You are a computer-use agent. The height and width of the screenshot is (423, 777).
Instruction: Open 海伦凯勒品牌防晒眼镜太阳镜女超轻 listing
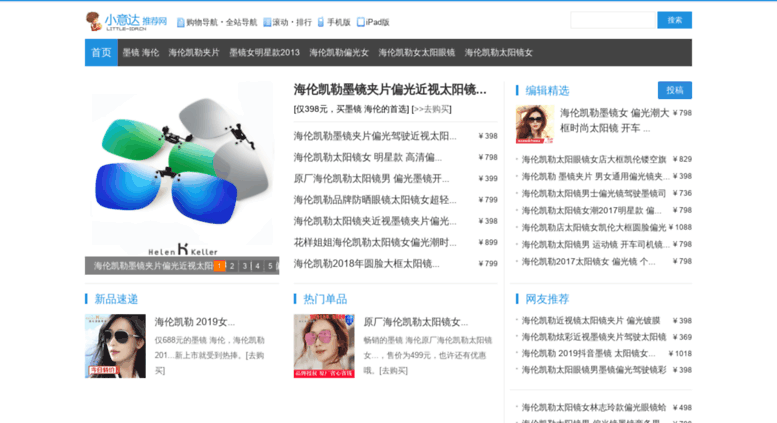375,200
